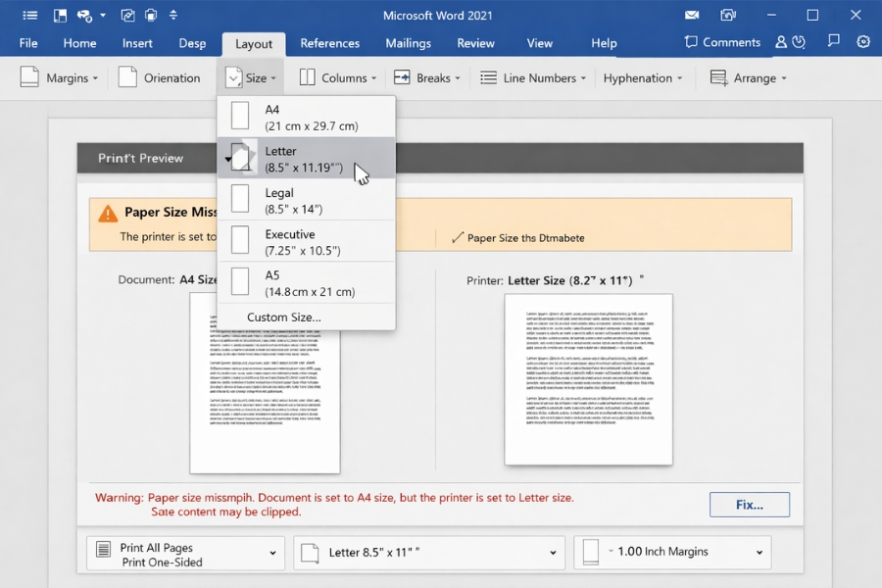
Task: Open the 1.00 Inch Margins dropdown
Action: [x=671, y=553]
